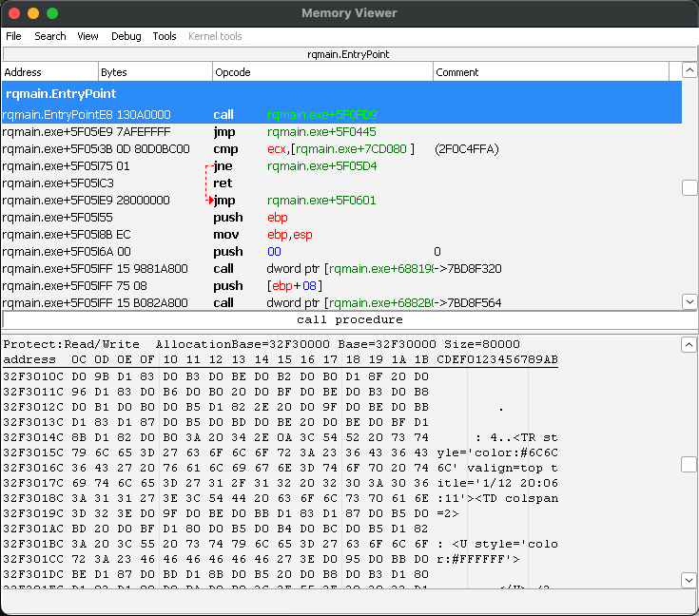Select the cmp ecx instruction row
This screenshot has width=699, height=616.
[341, 149]
